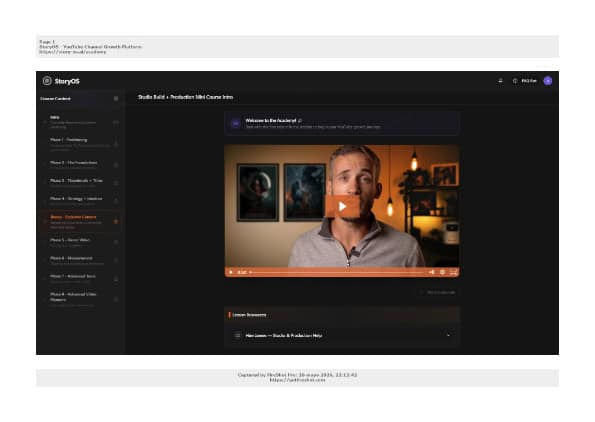Open the Welcome to the Academy banner
The width and height of the screenshot is (595, 422).
[342, 123]
